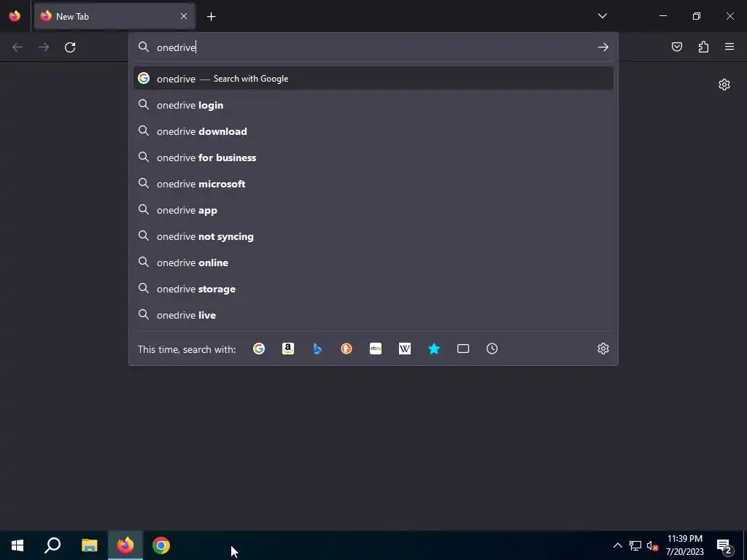Select suggestion 'onedrive live'
Screen dimensions: 747x560
pyautogui.click(x=373, y=315)
